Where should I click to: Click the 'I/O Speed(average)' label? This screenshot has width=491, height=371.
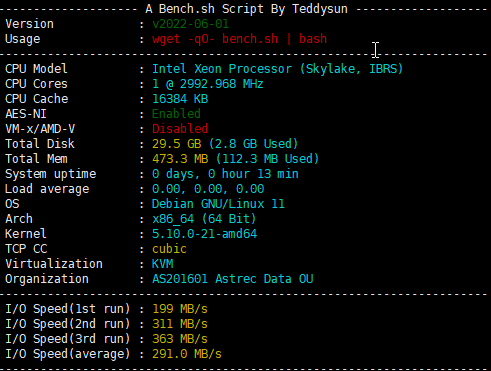click(68, 354)
